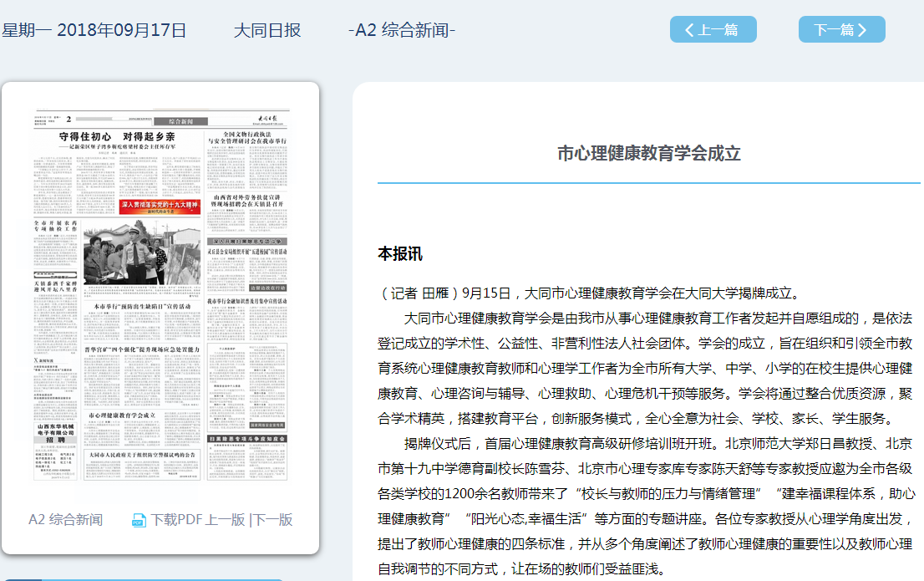The height and width of the screenshot is (581, 924).
Task: Open 山西省对外劳务扶贫宣讲 article in page thumbnail
Action: click(247, 201)
